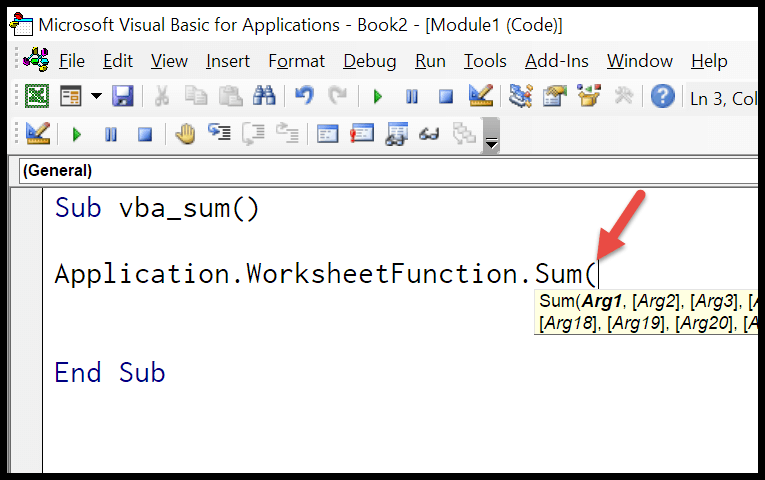Image resolution: width=765 pixels, height=480 pixels.
Task: Click the Sum Arg1 parameter tooltip
Action: tap(646, 312)
